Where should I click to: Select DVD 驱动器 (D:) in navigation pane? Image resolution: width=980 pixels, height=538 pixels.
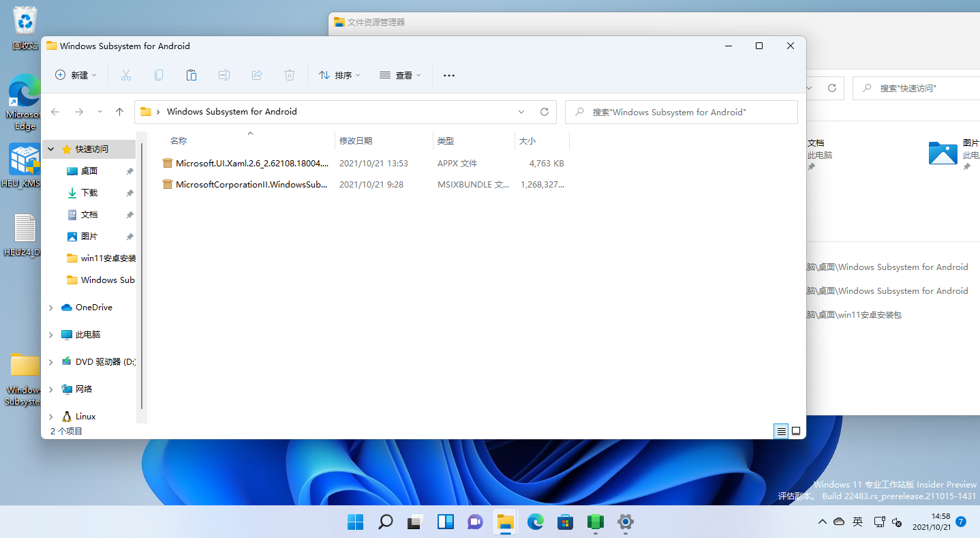pyautogui.click(x=98, y=362)
